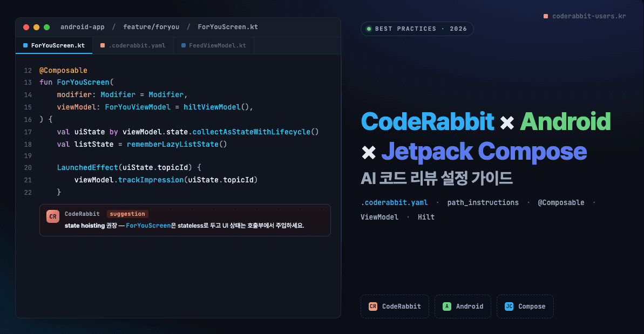This screenshot has height=334, width=644.
Task: Click the BEST PRACTICES · 2026 badge
Action: (417, 29)
